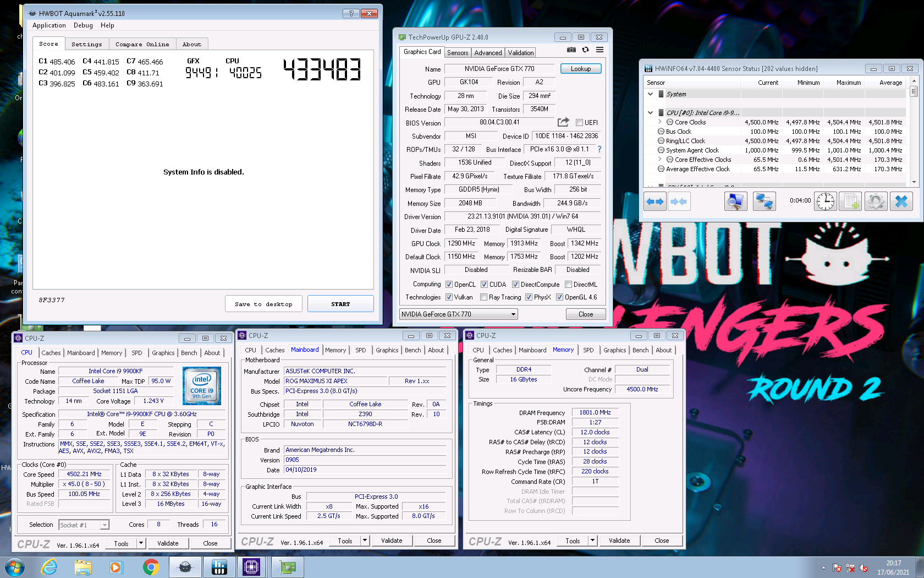Click Validate in right CPU-Z Memory window
This screenshot has height=578, width=924.
619,541
